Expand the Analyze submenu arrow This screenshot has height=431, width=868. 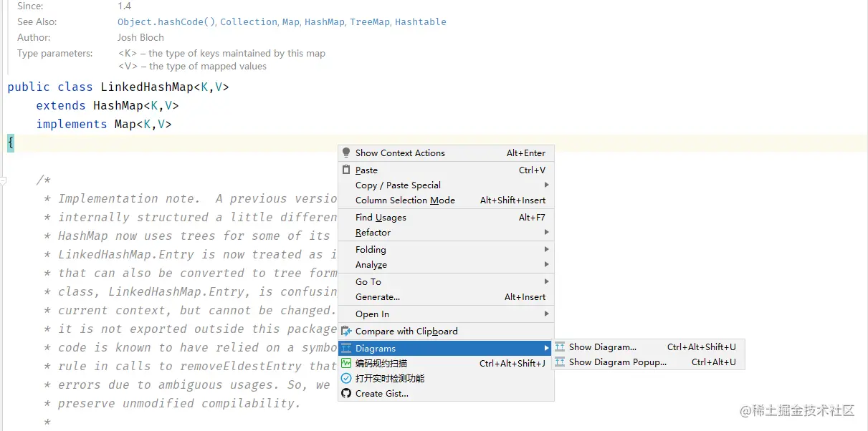pos(547,264)
